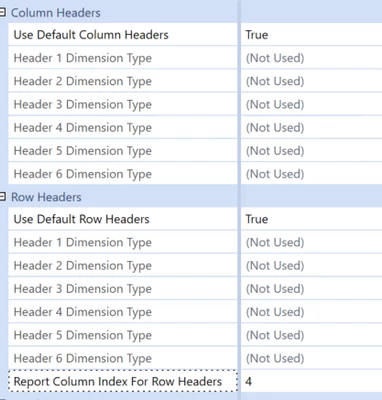Image resolution: width=382 pixels, height=400 pixels.
Task: Open Row Header 3 Dimension Type value
Action: point(312,289)
